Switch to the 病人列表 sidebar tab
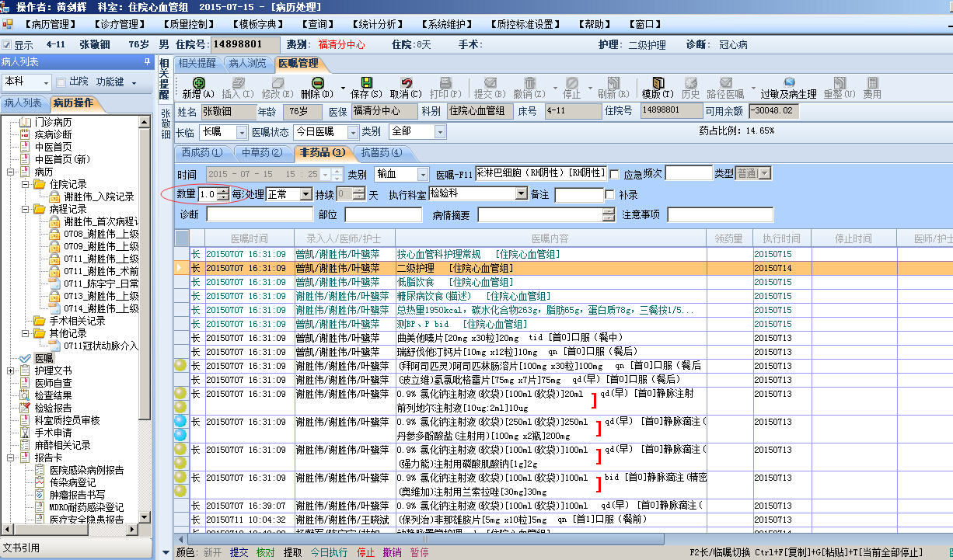The height and width of the screenshot is (560, 953). coord(23,103)
